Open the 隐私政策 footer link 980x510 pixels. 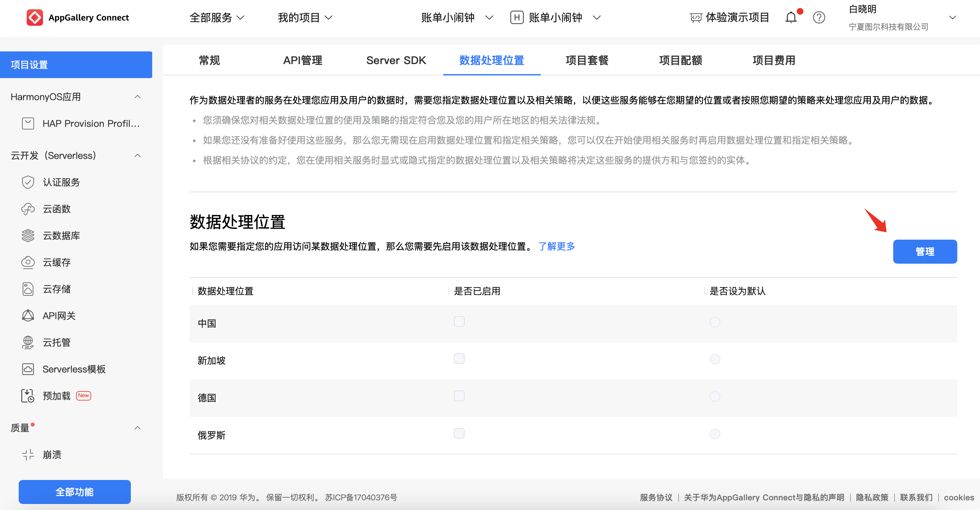[872, 497]
